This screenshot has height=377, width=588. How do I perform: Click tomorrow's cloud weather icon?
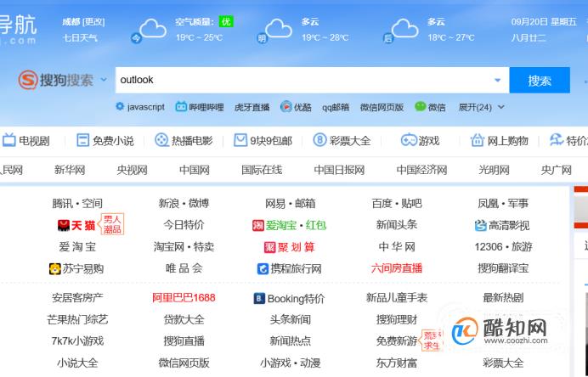coord(278,28)
